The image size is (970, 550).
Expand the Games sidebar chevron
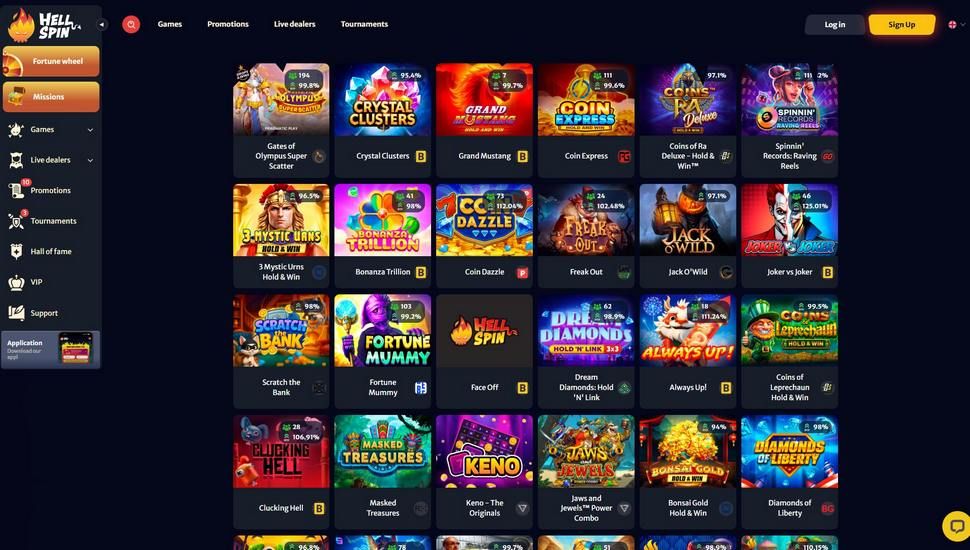tap(90, 130)
